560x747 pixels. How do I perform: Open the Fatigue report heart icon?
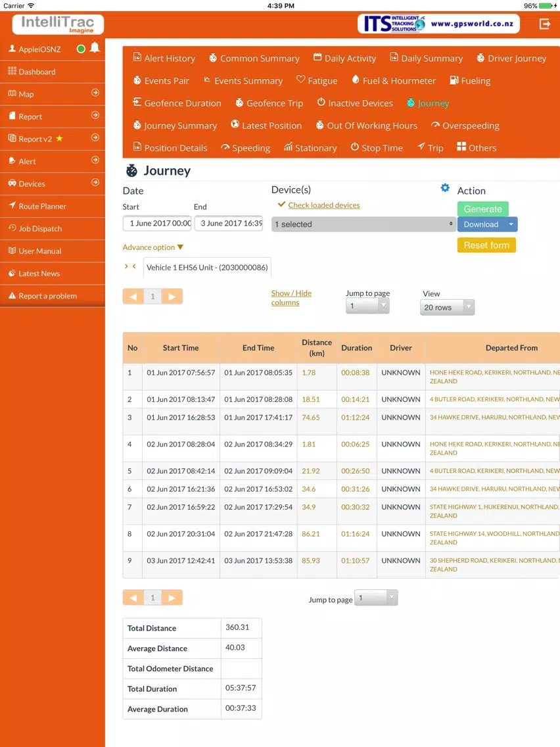(300, 79)
